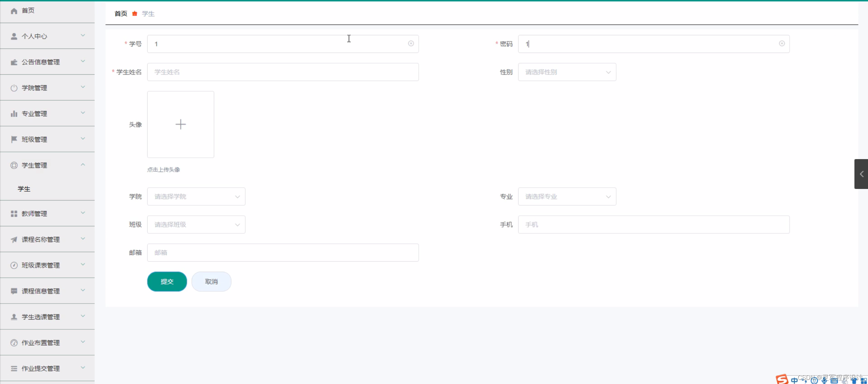Click the bar chart icon next to 专业管理
Viewport: 868px width, 384px height.
pyautogui.click(x=14, y=114)
